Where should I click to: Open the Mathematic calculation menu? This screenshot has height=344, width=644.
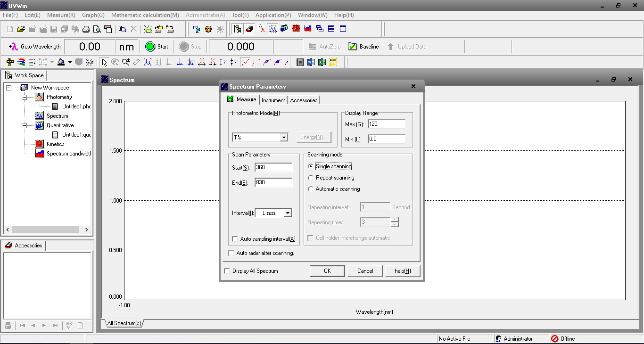pyautogui.click(x=145, y=15)
